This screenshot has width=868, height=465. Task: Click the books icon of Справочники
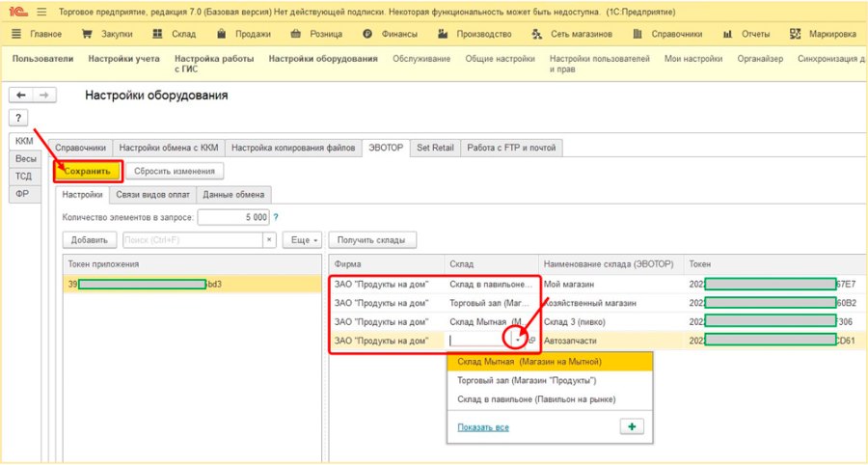(x=637, y=35)
